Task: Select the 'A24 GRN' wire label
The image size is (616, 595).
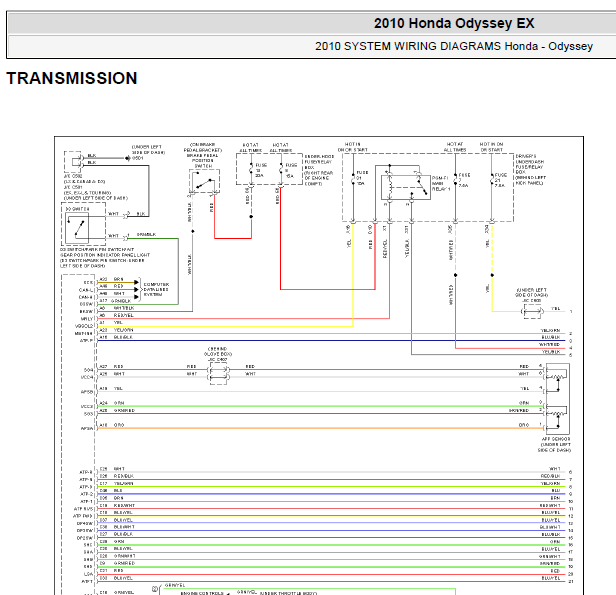Action: (x=112, y=403)
